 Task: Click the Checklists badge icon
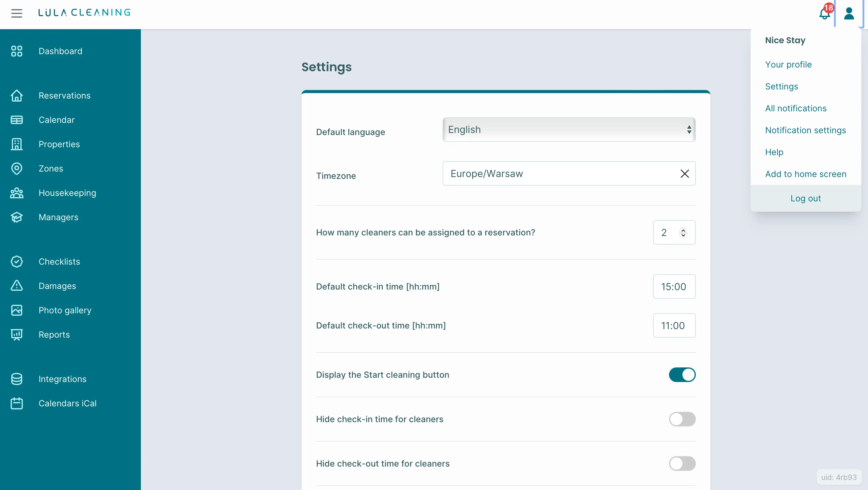(x=16, y=262)
